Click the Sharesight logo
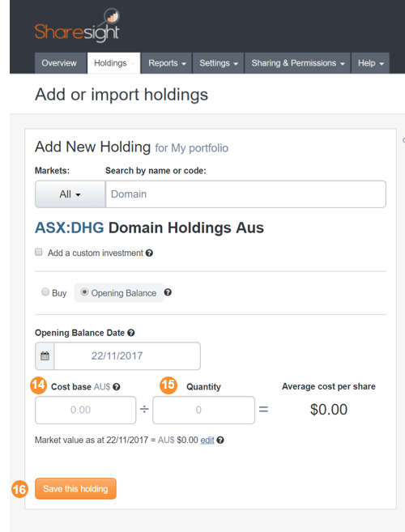This screenshot has height=532, width=405. (77, 26)
